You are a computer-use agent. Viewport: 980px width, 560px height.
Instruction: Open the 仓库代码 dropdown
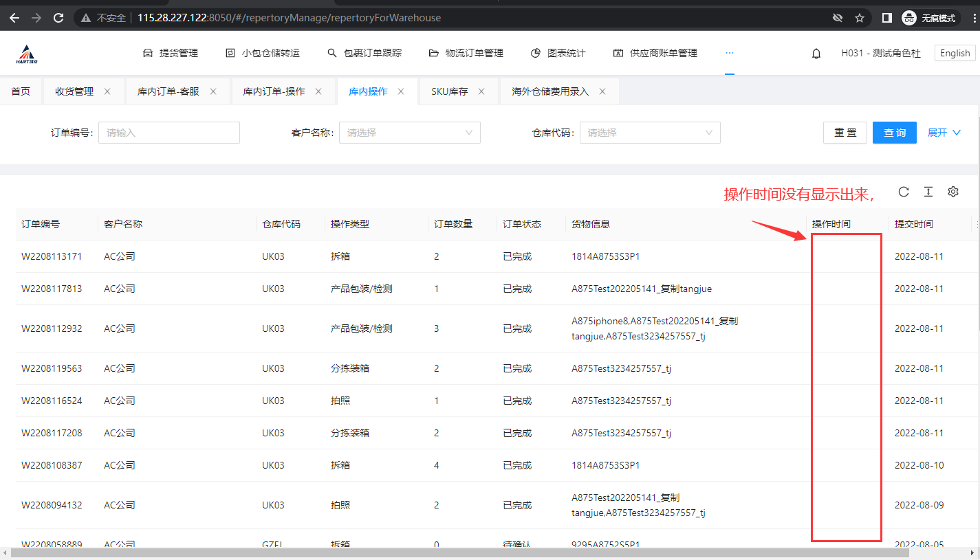point(650,133)
